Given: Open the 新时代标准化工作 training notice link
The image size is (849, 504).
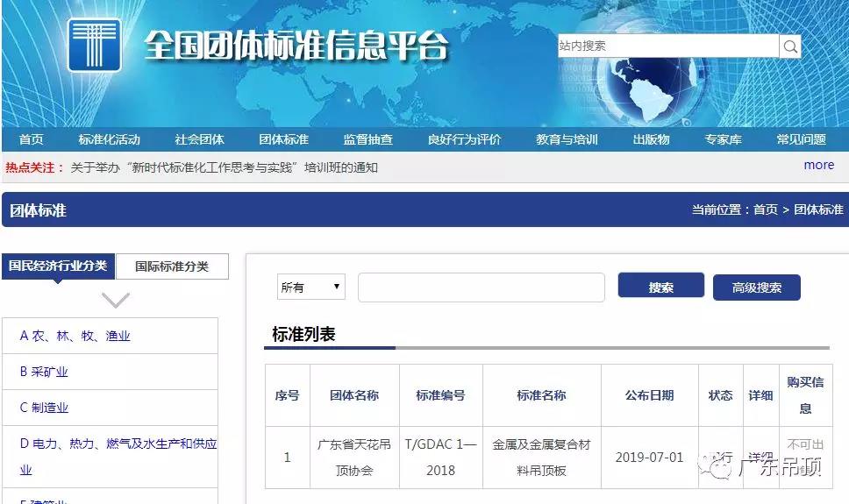Looking at the screenshot, I should [x=225, y=167].
